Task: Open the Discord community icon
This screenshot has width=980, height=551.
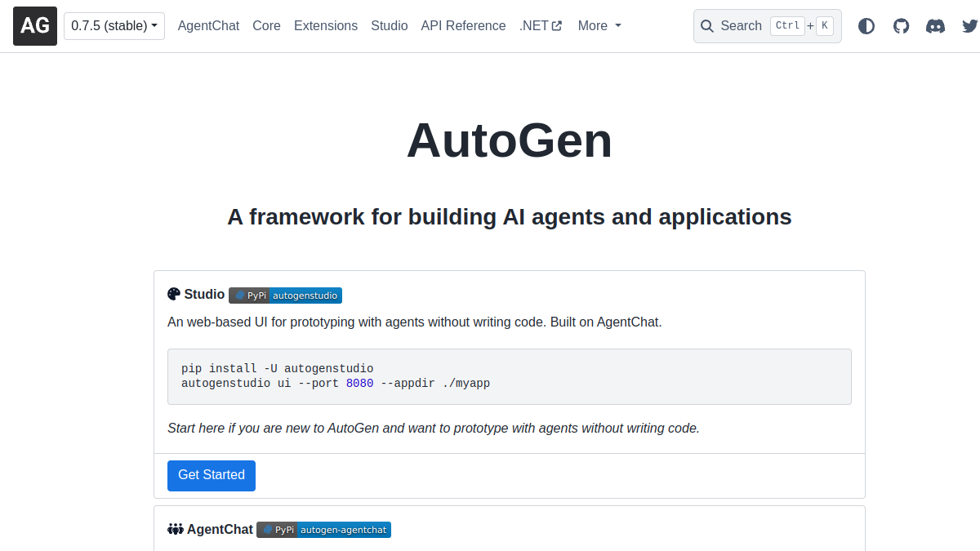Action: pos(935,26)
